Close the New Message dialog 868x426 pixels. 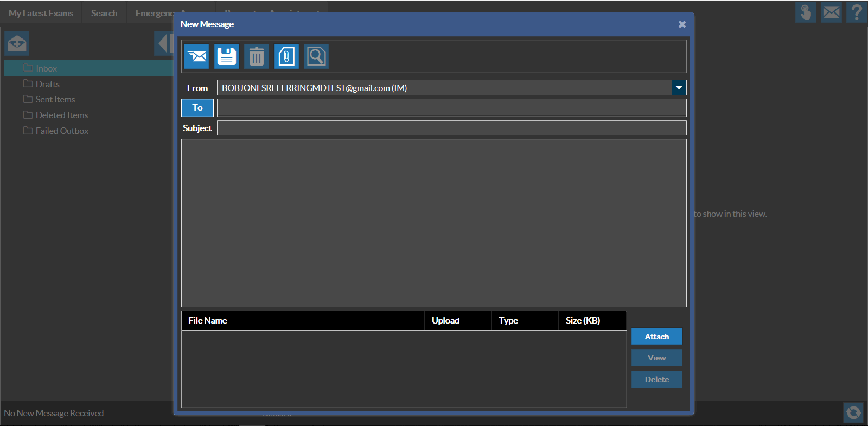682,24
